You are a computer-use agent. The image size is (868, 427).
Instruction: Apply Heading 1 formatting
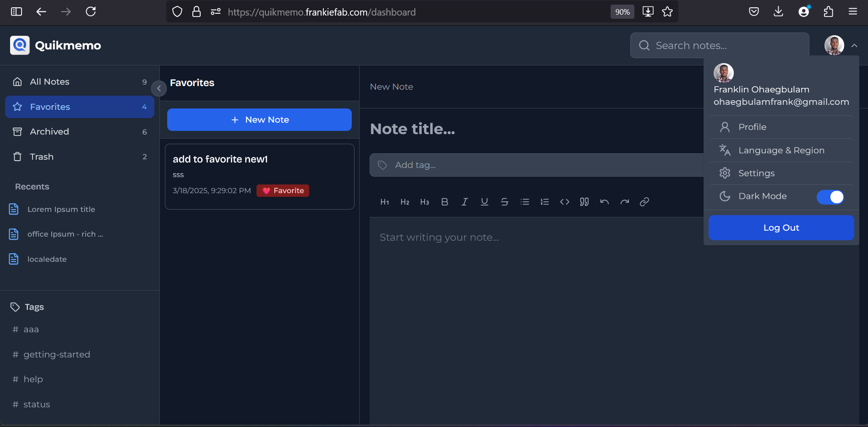pyautogui.click(x=384, y=201)
